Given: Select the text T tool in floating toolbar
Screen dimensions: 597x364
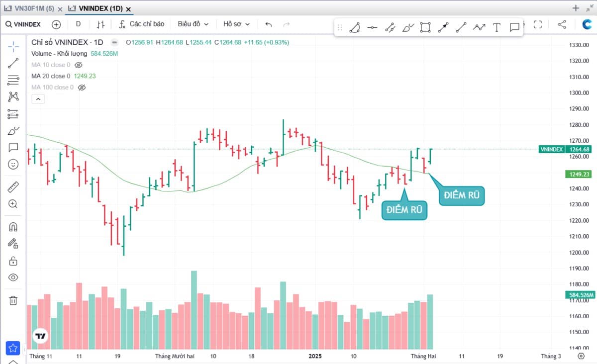Looking at the screenshot, I should pyautogui.click(x=497, y=27).
